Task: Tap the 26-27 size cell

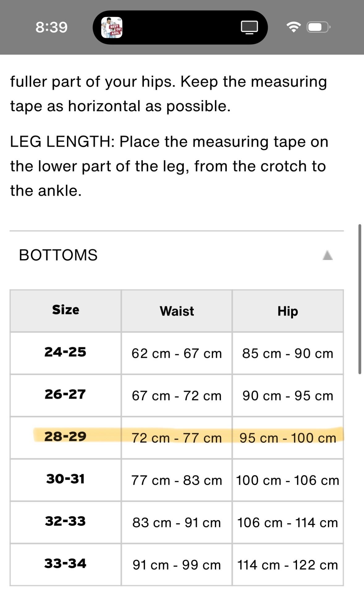Action: (65, 395)
